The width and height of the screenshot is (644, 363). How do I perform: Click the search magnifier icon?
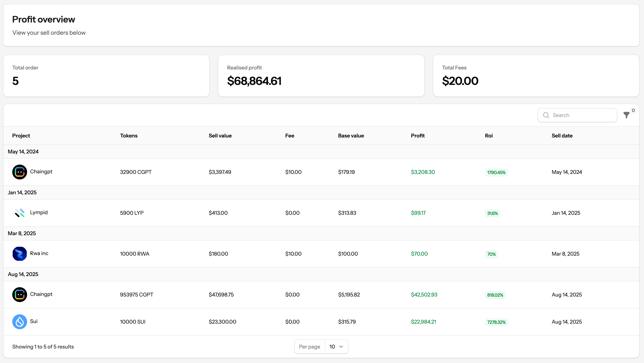[x=546, y=115]
